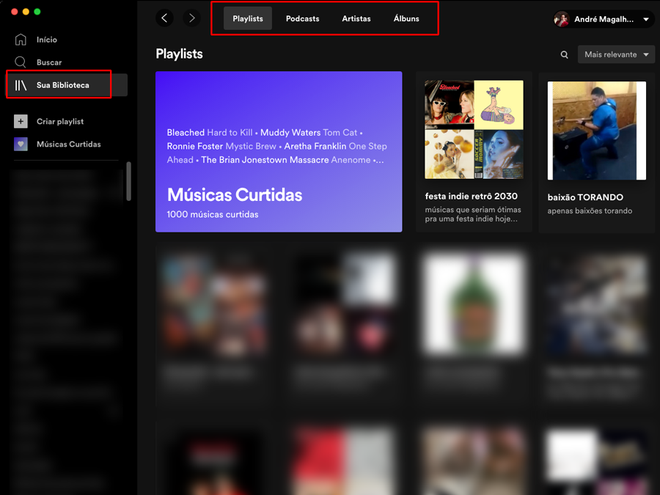The image size is (660, 495).
Task: Open Buscar in the sidebar
Action: [x=49, y=62]
